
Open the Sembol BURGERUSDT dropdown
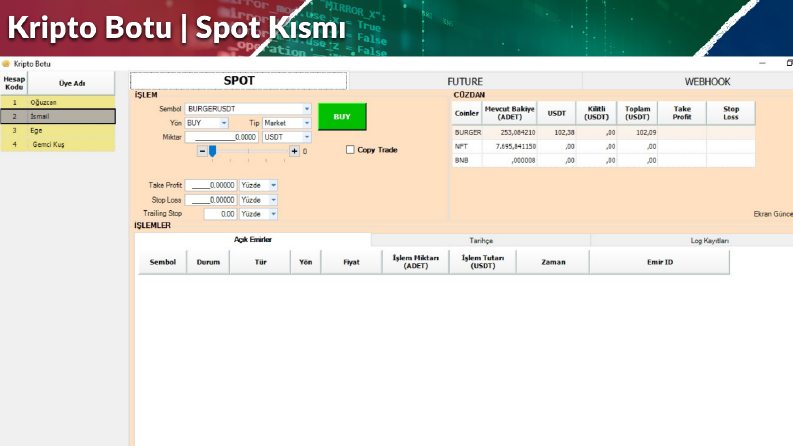(x=306, y=109)
